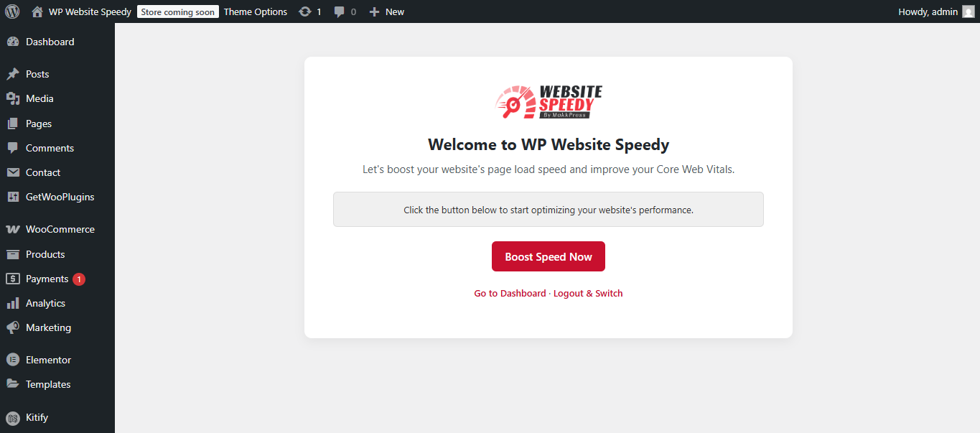Select the Kitify sidebar icon
This screenshot has width=980, height=433.
coord(12,418)
